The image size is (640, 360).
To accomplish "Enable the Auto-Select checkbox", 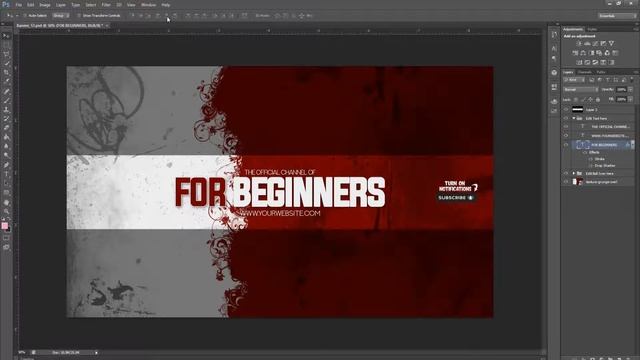I will (24, 16).
